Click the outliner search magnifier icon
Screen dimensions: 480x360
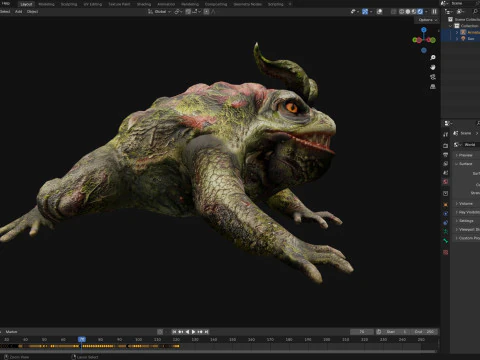coord(475,12)
